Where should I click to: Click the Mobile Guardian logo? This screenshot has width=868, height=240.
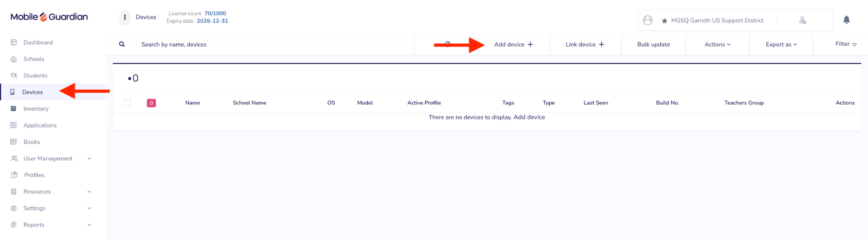click(x=49, y=17)
